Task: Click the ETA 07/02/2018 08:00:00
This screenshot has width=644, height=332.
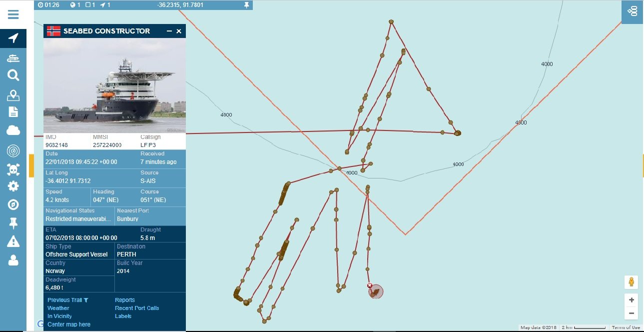Action: point(81,237)
